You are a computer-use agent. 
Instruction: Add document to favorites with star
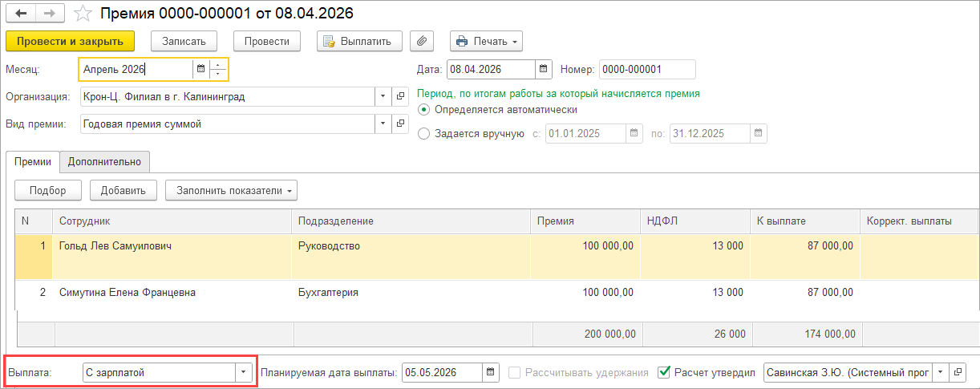81,14
